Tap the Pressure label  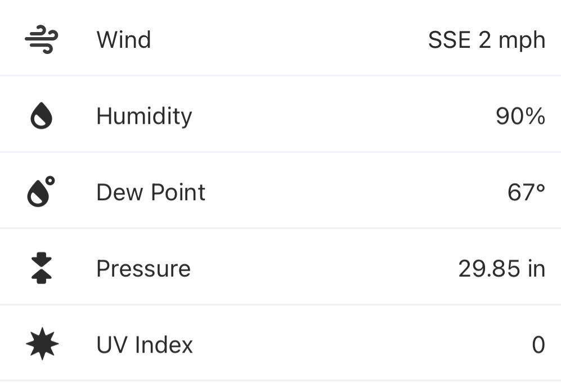(143, 268)
